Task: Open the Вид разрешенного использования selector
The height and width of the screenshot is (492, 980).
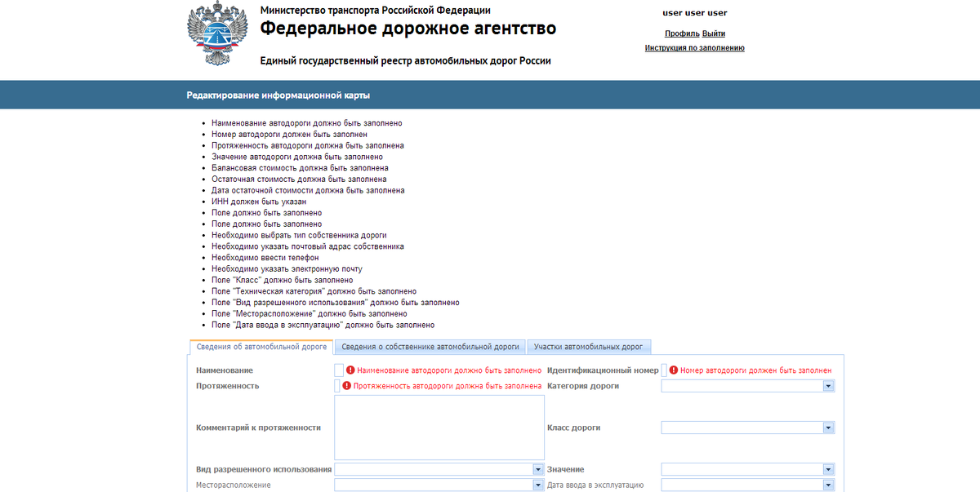Action: pos(537,468)
